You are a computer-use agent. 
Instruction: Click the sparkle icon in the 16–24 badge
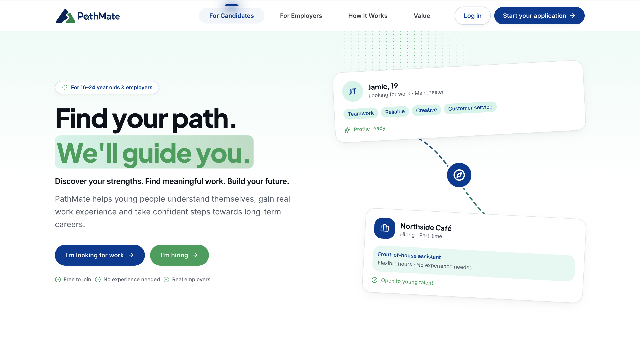pos(64,88)
